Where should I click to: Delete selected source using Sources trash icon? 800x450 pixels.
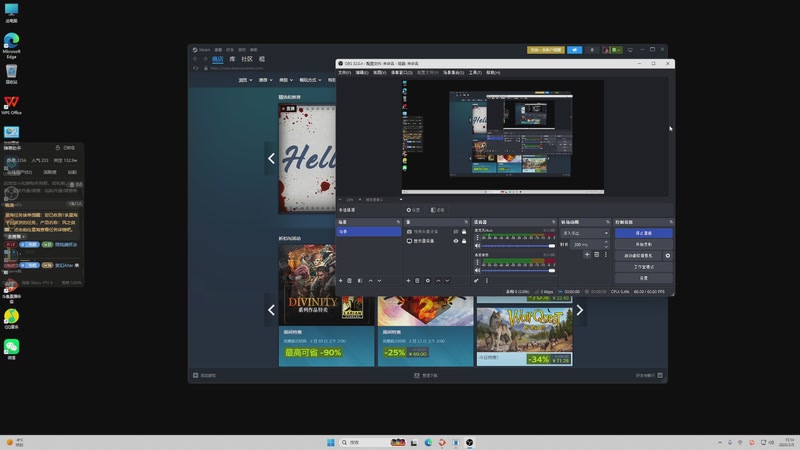point(417,281)
